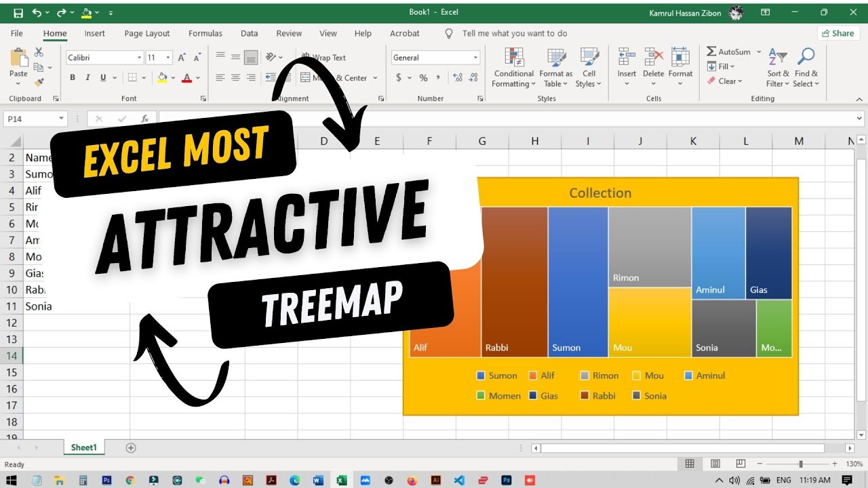Apply red font color

click(187, 78)
